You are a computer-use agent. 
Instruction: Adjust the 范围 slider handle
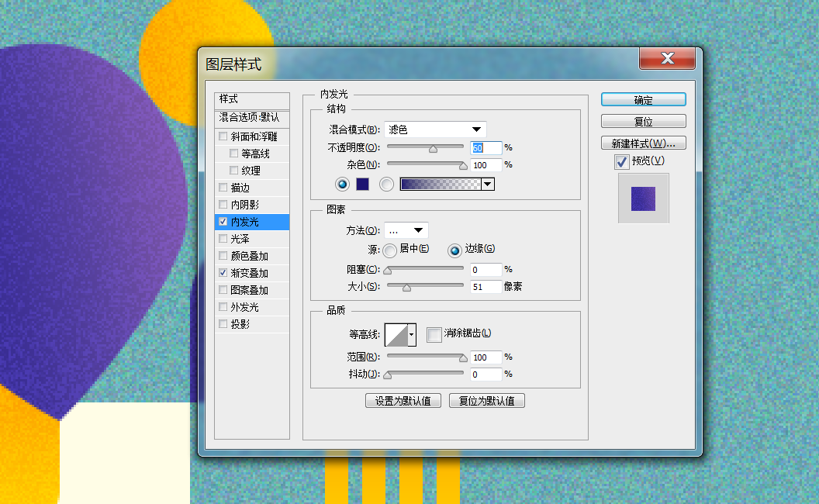pyautogui.click(x=463, y=357)
